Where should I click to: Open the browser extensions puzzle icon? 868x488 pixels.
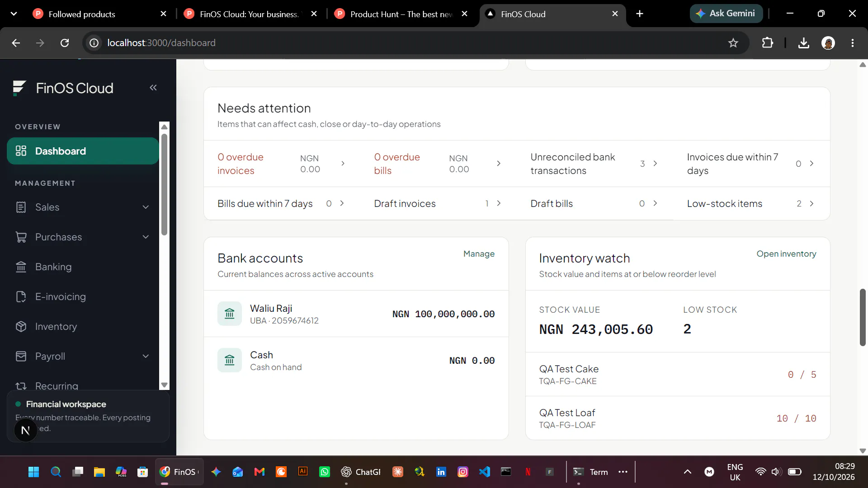tap(768, 43)
